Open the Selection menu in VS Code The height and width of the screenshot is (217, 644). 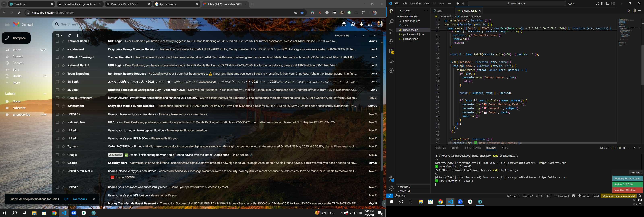point(415,3)
